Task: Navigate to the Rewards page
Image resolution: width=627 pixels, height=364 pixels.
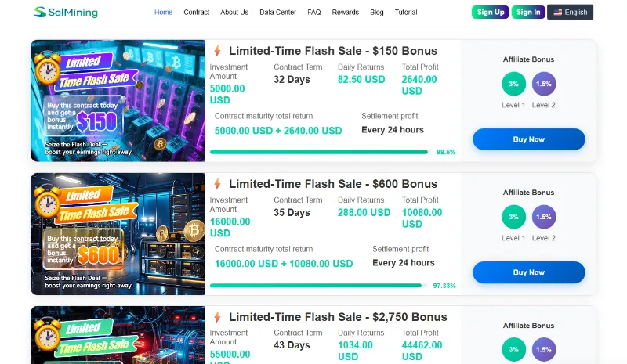Action: [345, 13]
